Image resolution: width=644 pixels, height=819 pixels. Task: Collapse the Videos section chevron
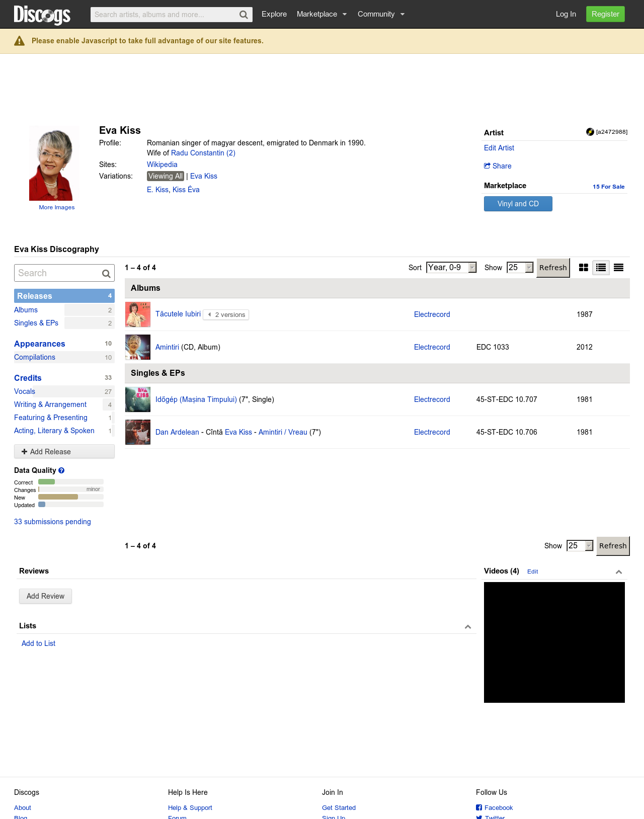619,571
